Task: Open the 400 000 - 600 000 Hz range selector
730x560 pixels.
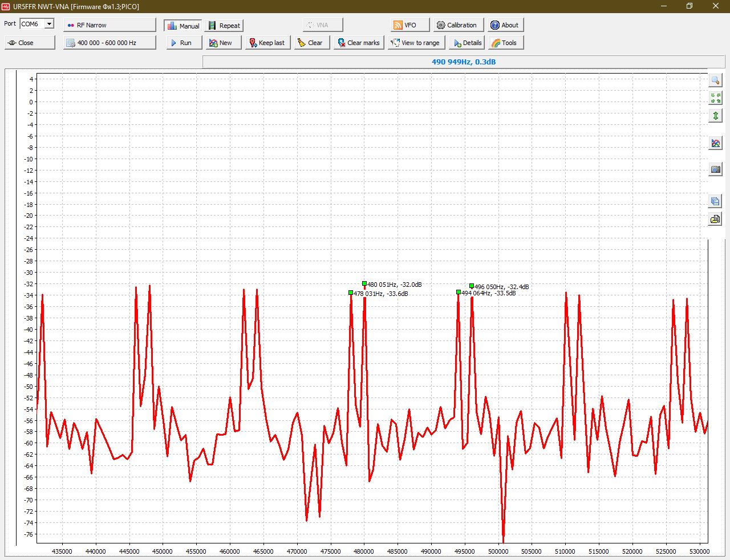Action: point(109,43)
